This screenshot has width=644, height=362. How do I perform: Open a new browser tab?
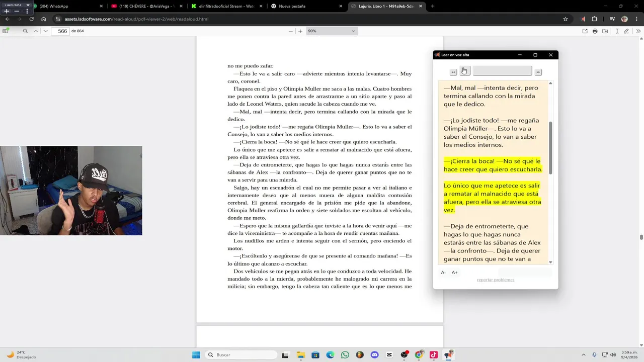pos(432,6)
